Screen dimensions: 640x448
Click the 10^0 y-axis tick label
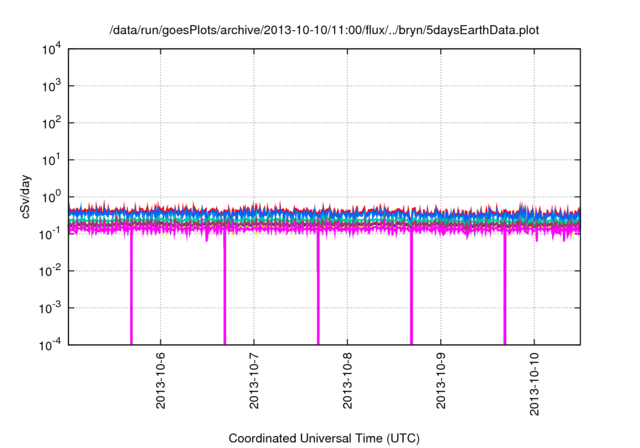(x=51, y=197)
